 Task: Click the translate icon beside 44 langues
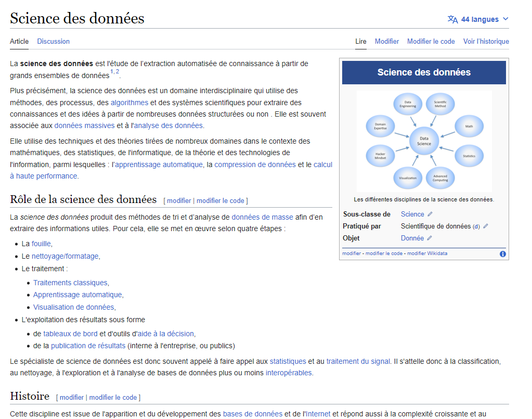[x=452, y=19]
